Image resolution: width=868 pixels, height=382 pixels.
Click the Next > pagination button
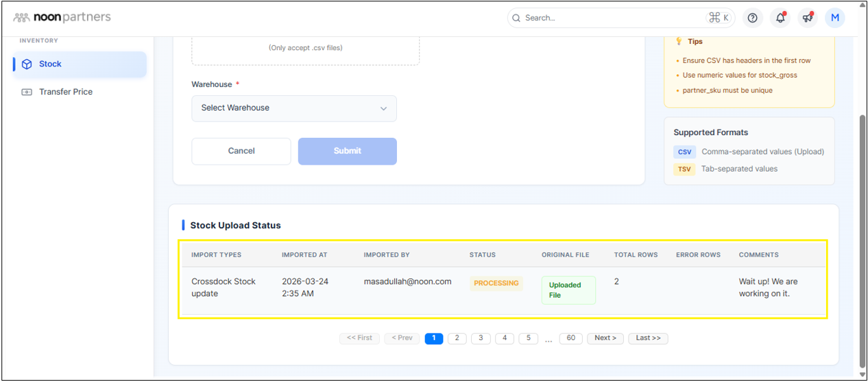click(x=605, y=338)
